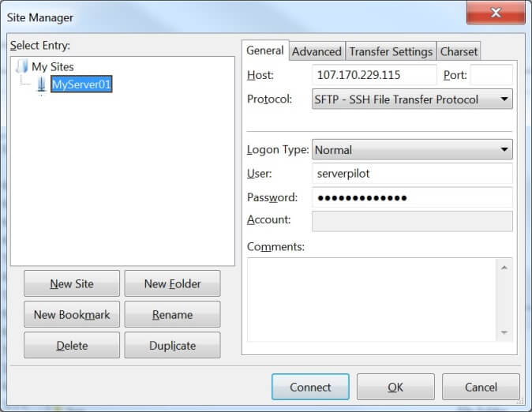Click the Connect button
Image resolution: width=532 pixels, height=412 pixels.
(310, 388)
